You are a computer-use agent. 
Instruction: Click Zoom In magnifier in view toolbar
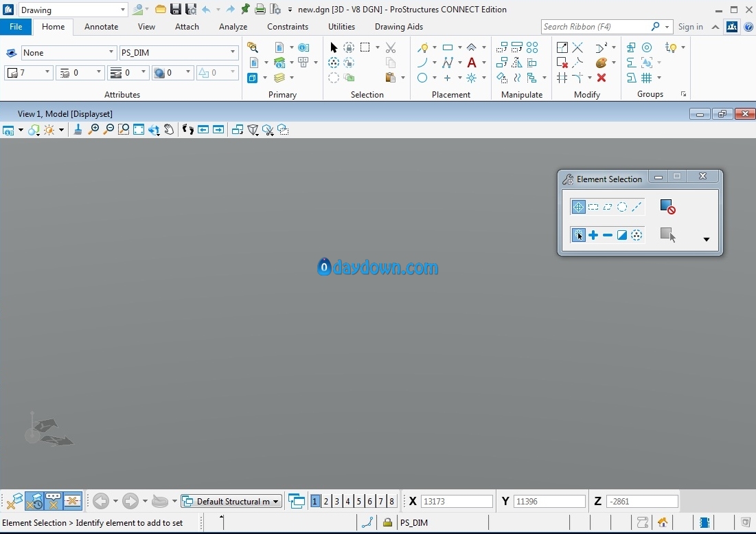click(93, 129)
